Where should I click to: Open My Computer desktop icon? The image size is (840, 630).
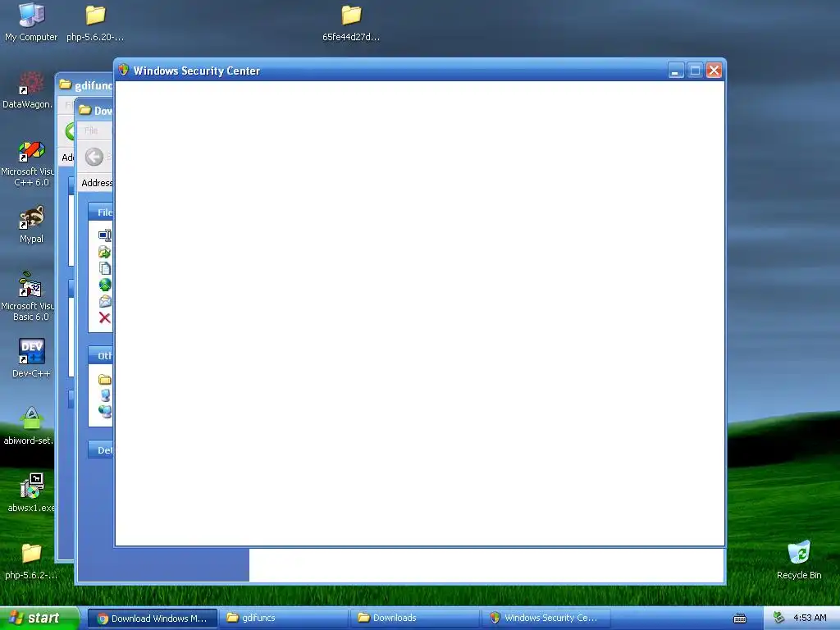tap(31, 23)
